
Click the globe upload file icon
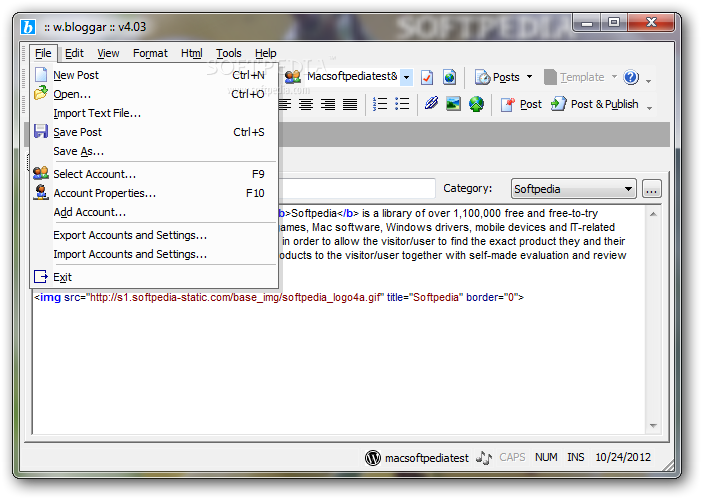coord(476,104)
